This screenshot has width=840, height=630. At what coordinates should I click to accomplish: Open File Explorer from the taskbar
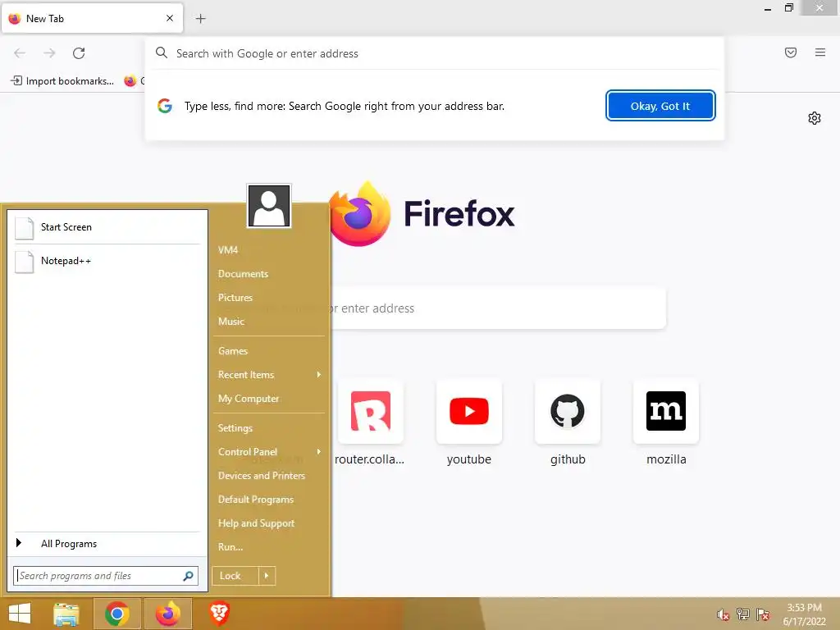tap(66, 614)
